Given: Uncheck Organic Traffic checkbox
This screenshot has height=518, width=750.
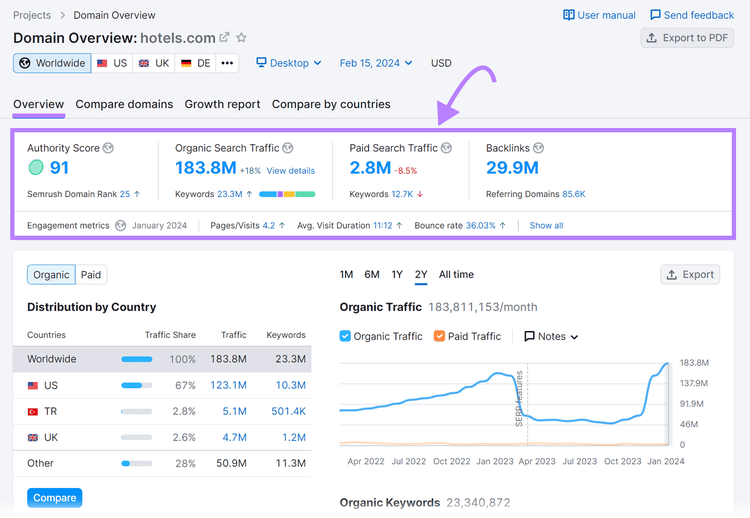Looking at the screenshot, I should pos(345,336).
